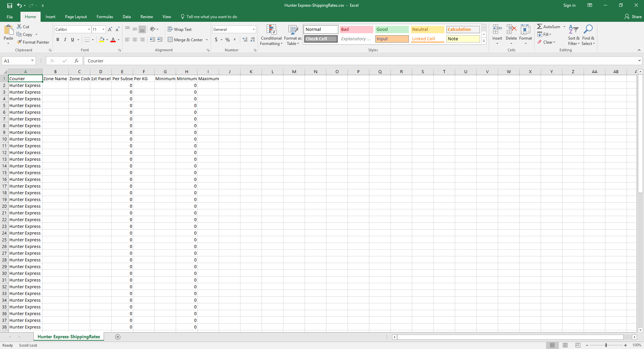Toggle Middle Align
644x349 pixels.
pyautogui.click(x=135, y=29)
